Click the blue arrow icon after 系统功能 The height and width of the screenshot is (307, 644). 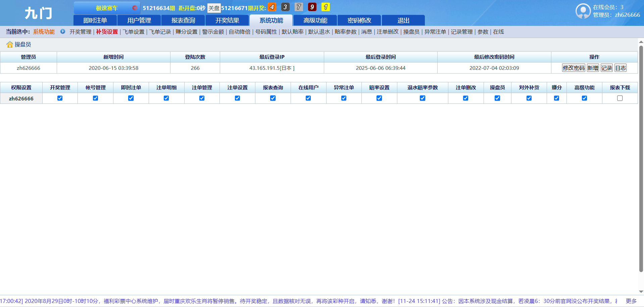click(x=63, y=32)
